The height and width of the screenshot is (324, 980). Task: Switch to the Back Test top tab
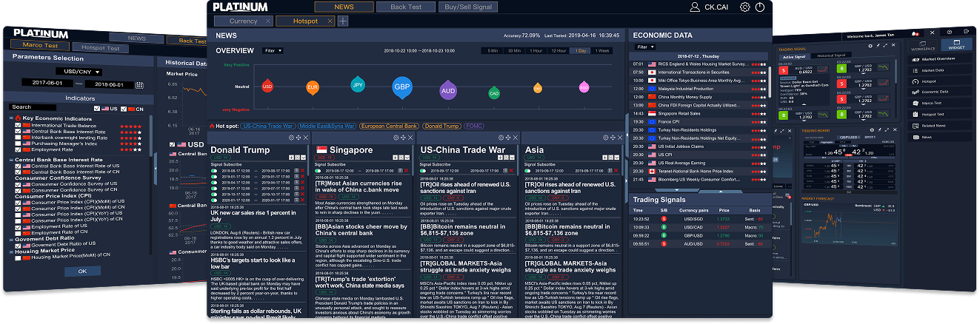406,7
